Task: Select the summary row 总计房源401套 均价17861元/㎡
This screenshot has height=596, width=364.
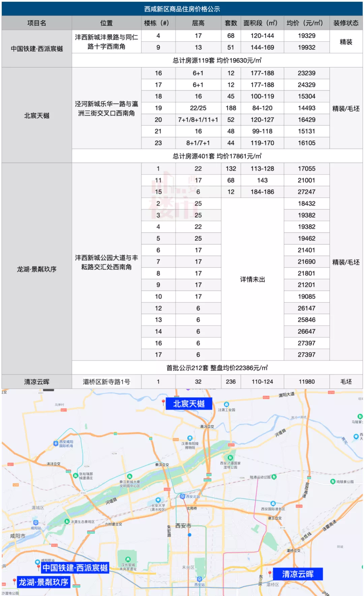Action: (217, 156)
